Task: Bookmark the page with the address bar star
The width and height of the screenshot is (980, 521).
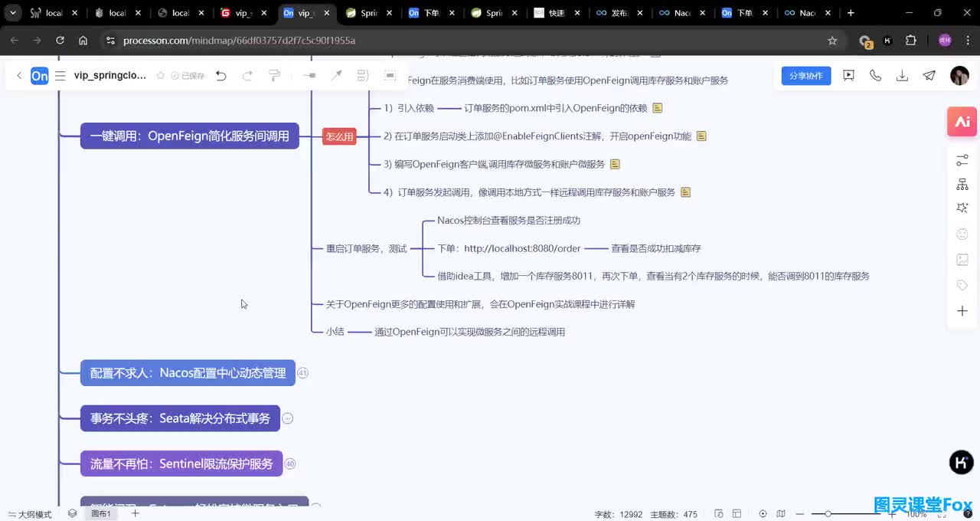Action: [832, 41]
